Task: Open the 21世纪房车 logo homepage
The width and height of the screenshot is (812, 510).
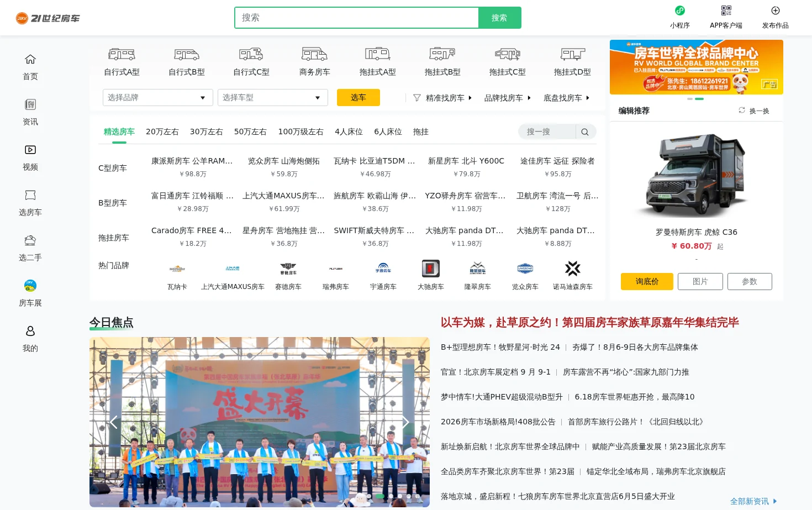Action: (48, 18)
